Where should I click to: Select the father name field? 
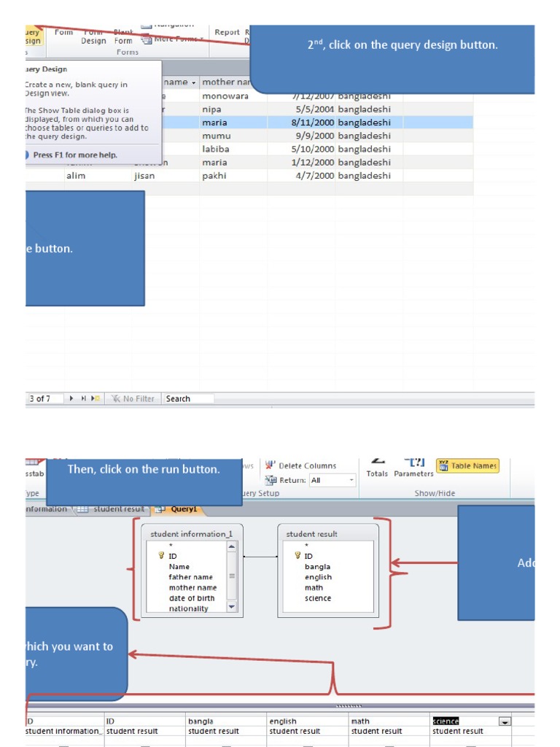click(190, 577)
